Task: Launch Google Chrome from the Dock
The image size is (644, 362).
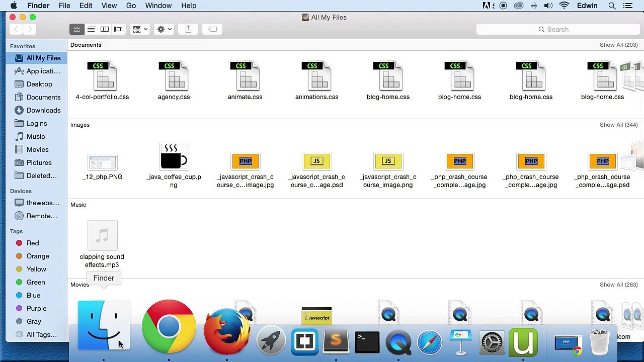Action: [x=169, y=327]
